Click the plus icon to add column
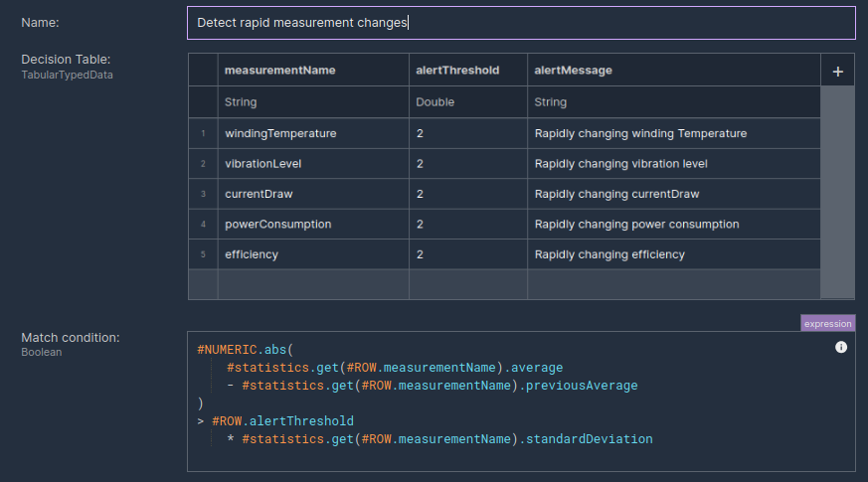Screen dimensions: 868x482 [837, 72]
